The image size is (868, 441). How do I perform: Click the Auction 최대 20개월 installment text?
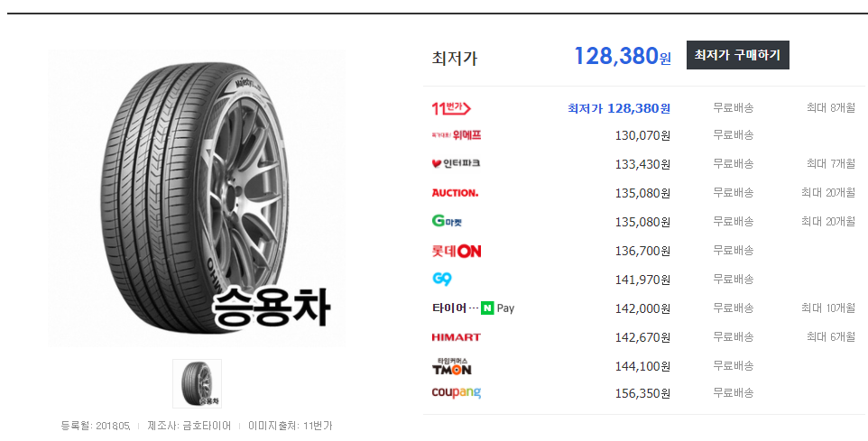click(x=828, y=193)
